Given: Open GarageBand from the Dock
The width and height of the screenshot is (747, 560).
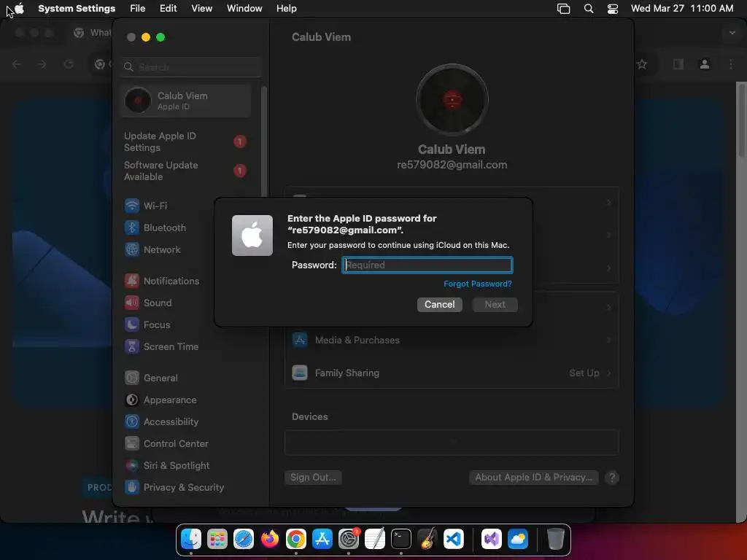Looking at the screenshot, I should 427,540.
